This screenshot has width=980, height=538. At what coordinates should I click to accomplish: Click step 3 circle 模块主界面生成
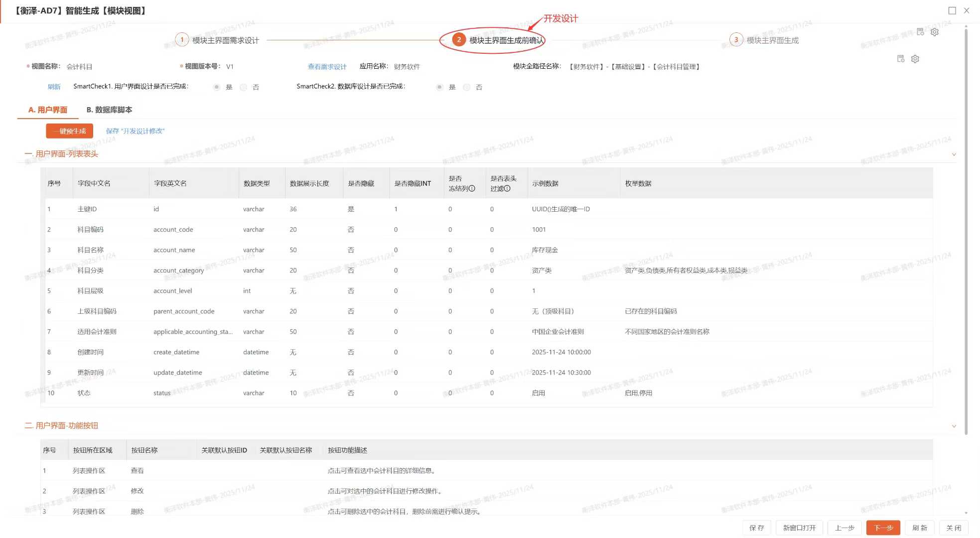(x=736, y=40)
